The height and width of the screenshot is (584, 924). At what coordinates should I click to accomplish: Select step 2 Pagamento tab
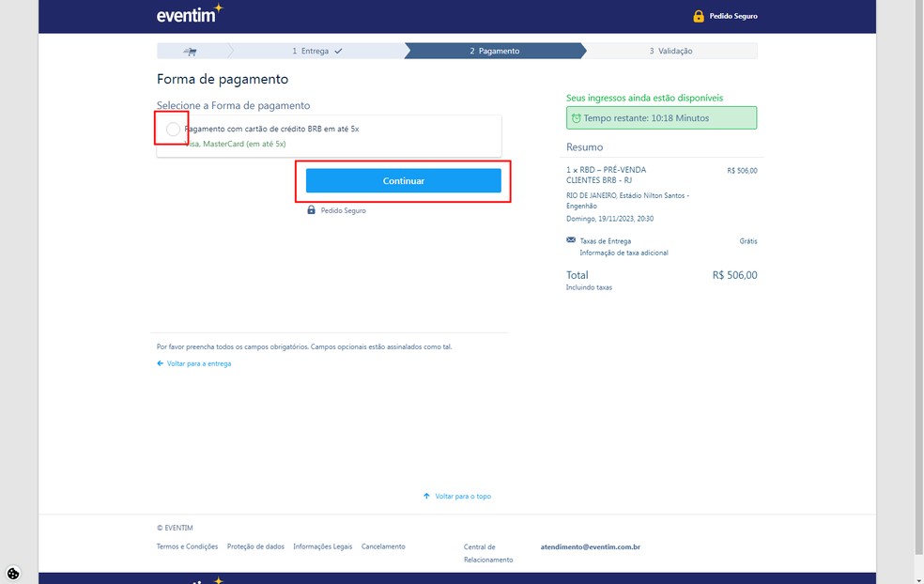point(495,52)
